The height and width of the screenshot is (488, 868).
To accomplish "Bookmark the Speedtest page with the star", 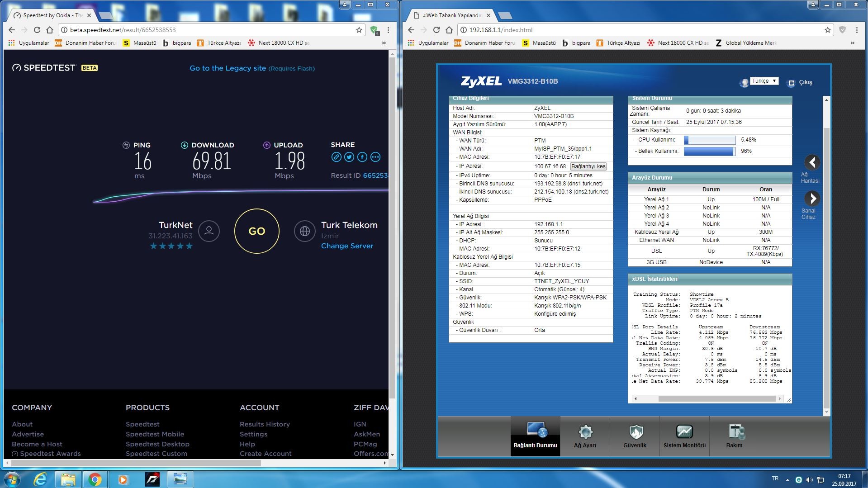I will tap(359, 30).
